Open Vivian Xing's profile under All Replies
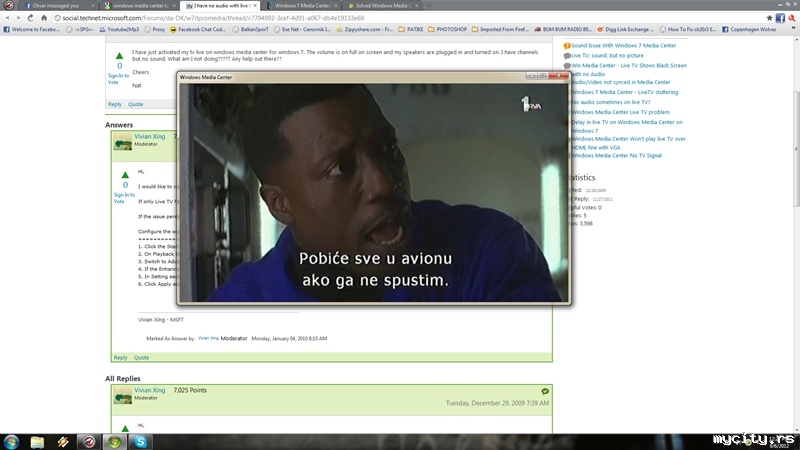The height and width of the screenshot is (450, 800). (149, 390)
